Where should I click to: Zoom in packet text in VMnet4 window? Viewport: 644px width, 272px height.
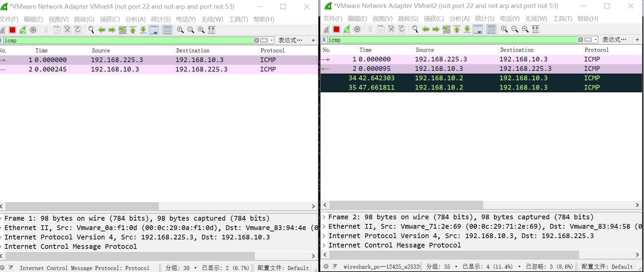click(x=180, y=30)
